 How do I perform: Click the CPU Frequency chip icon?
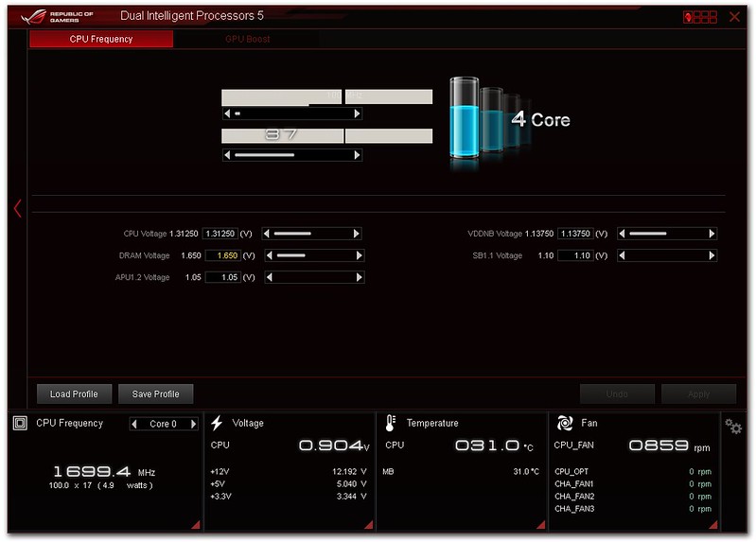[20, 424]
